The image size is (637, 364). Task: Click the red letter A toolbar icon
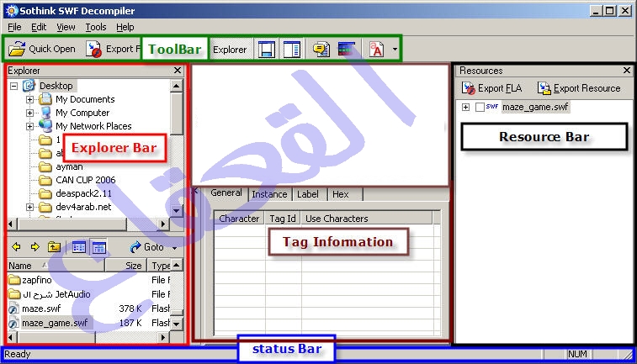coord(376,50)
